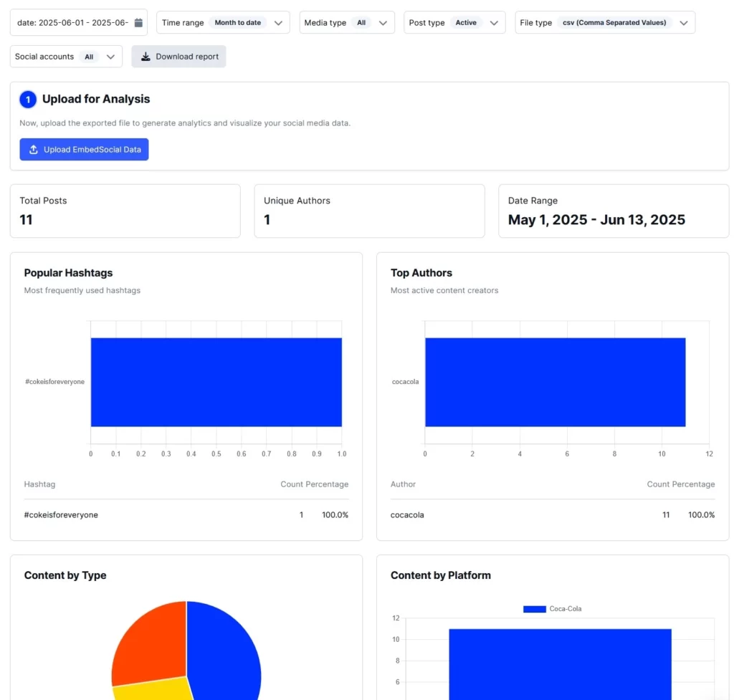The image size is (734, 700).
Task: Click the Popular Hashtags heading
Action: (x=68, y=273)
